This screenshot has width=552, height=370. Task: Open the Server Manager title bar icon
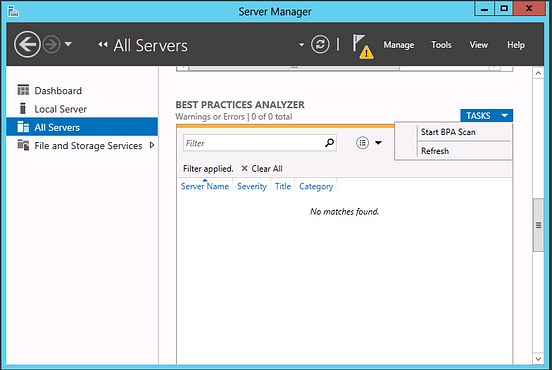click(x=13, y=11)
